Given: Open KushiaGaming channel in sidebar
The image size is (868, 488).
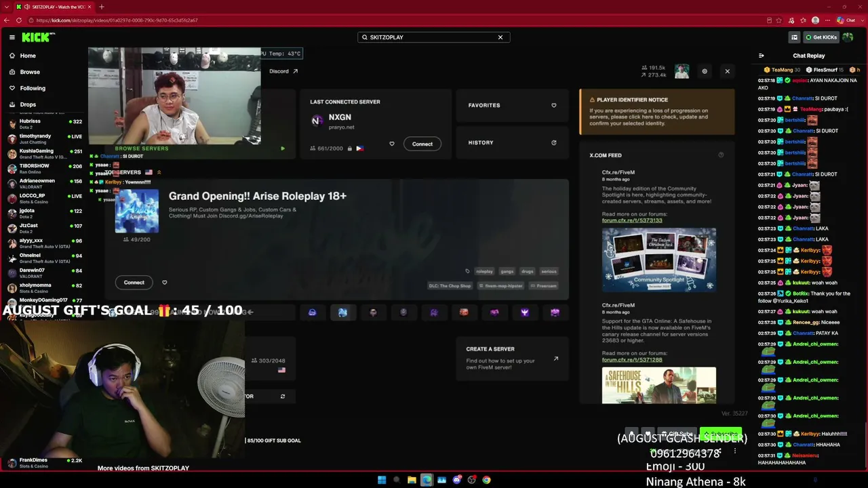Looking at the screenshot, I should pos(45,153).
